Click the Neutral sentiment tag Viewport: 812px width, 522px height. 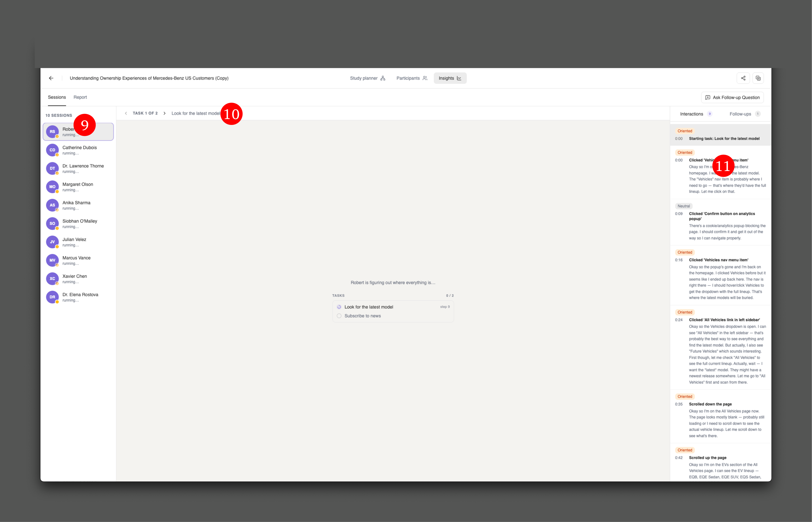684,206
